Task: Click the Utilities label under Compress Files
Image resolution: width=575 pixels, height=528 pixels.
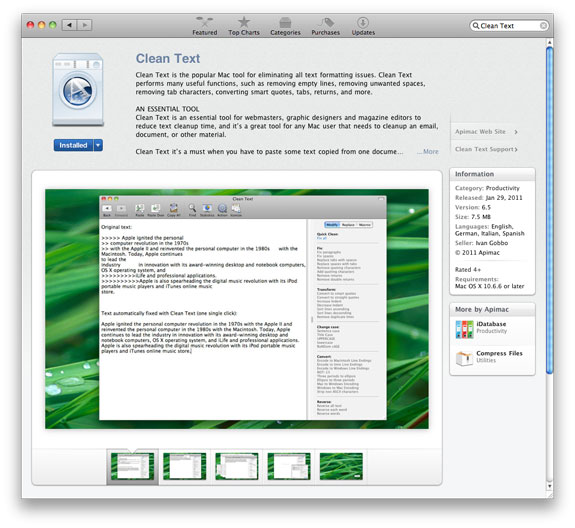Action: (x=486, y=360)
